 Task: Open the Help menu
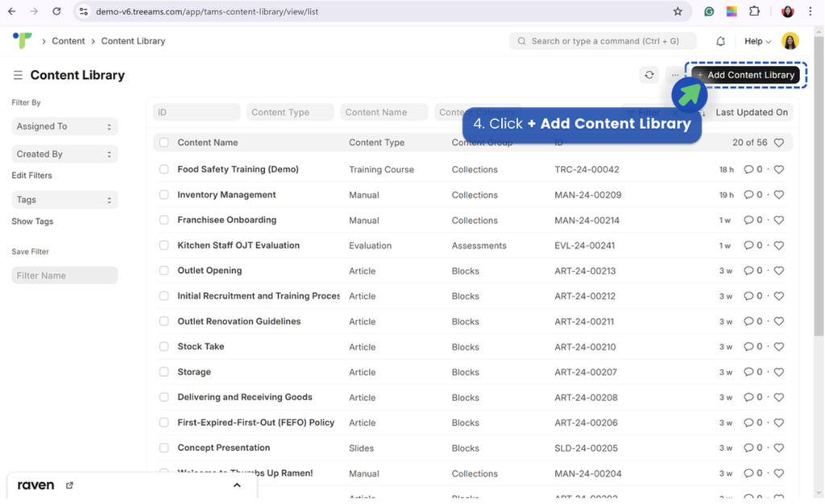click(757, 41)
